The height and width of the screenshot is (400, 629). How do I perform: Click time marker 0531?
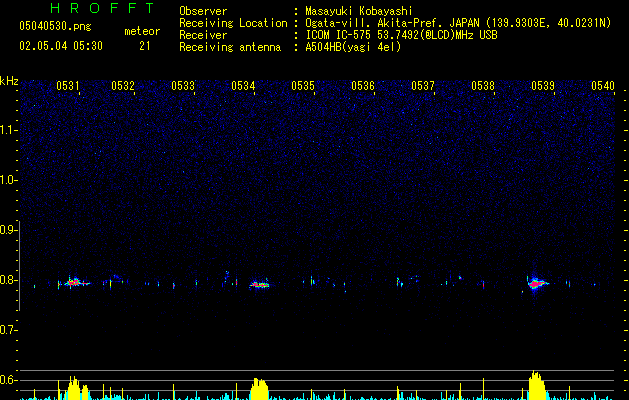68,86
